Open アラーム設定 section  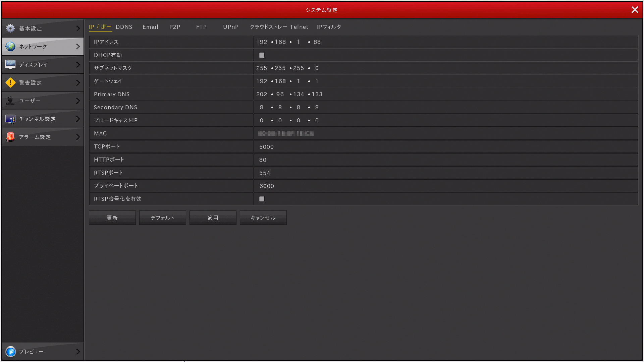click(42, 137)
